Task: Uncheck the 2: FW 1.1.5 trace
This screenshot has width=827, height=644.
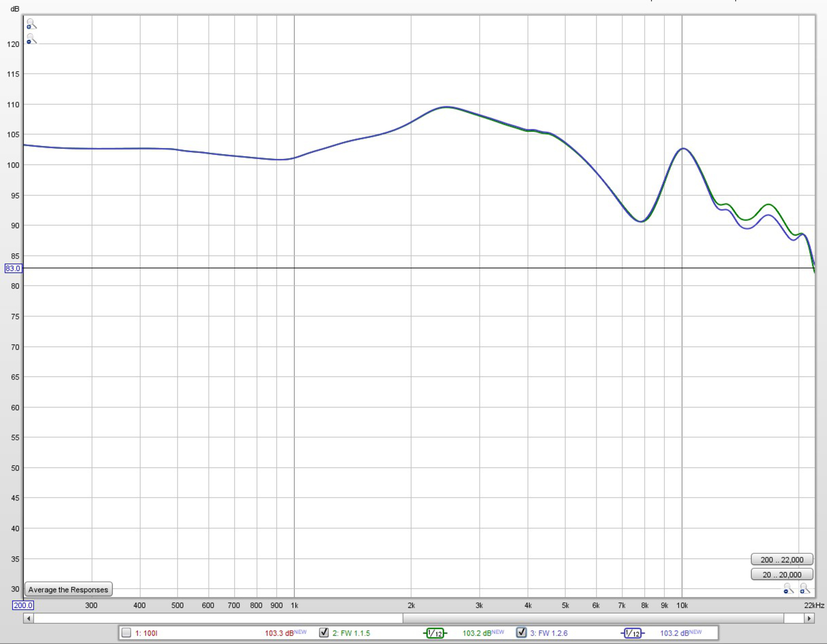Action: tap(324, 633)
